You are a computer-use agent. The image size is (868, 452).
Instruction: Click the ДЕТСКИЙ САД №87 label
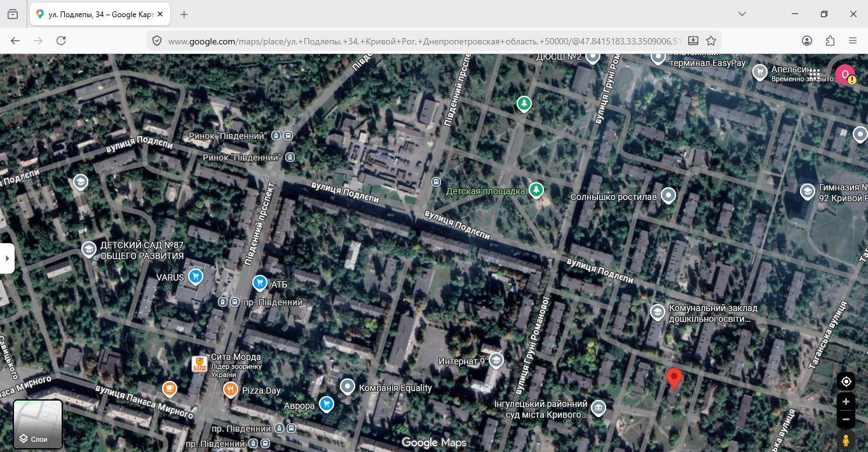point(142,251)
